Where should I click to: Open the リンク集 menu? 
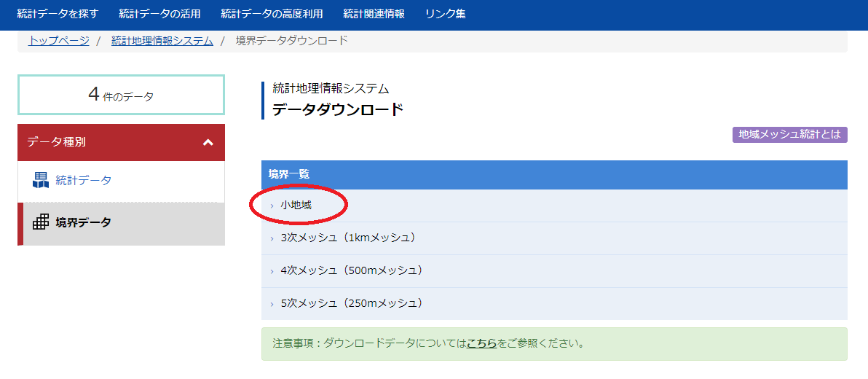pyautogui.click(x=446, y=15)
